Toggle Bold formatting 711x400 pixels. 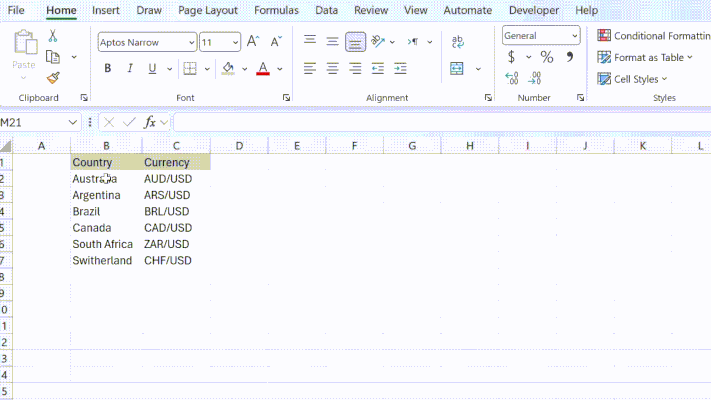point(107,68)
